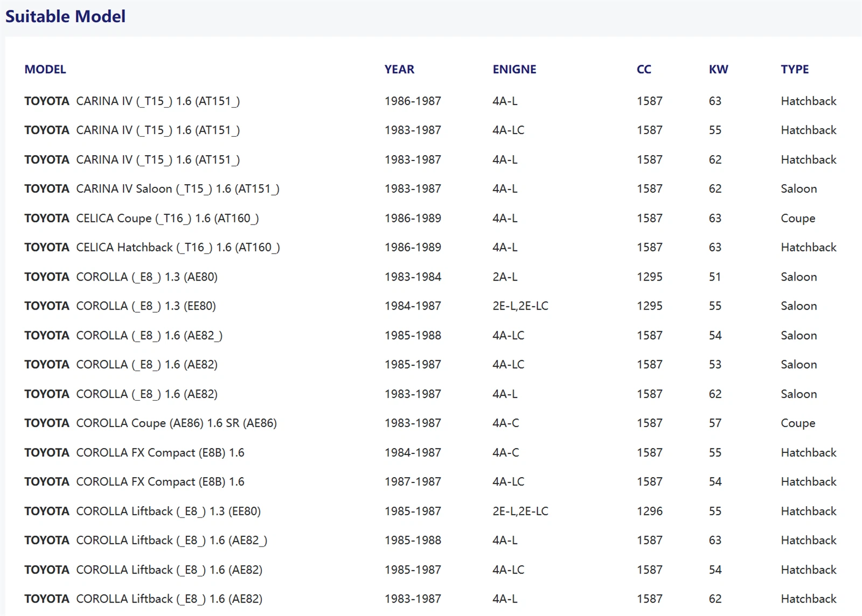Click the CC column header

[x=644, y=69]
